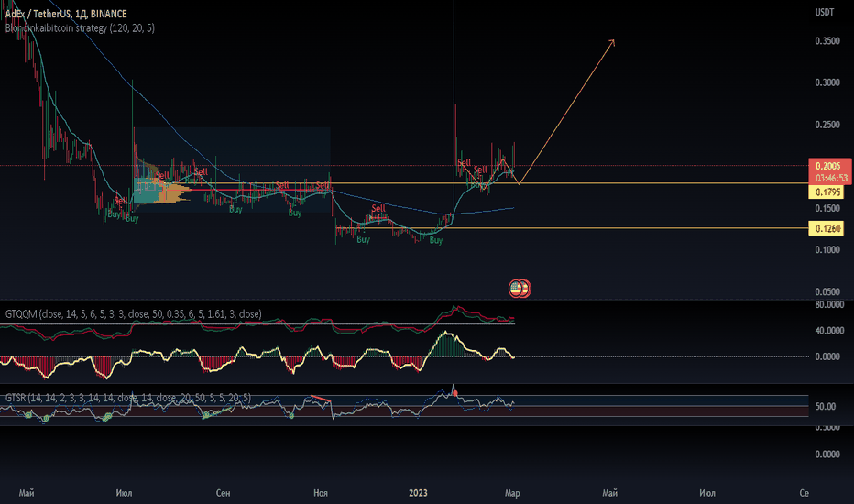Click the USDT currency label
The image size is (854, 504).
[x=824, y=12]
